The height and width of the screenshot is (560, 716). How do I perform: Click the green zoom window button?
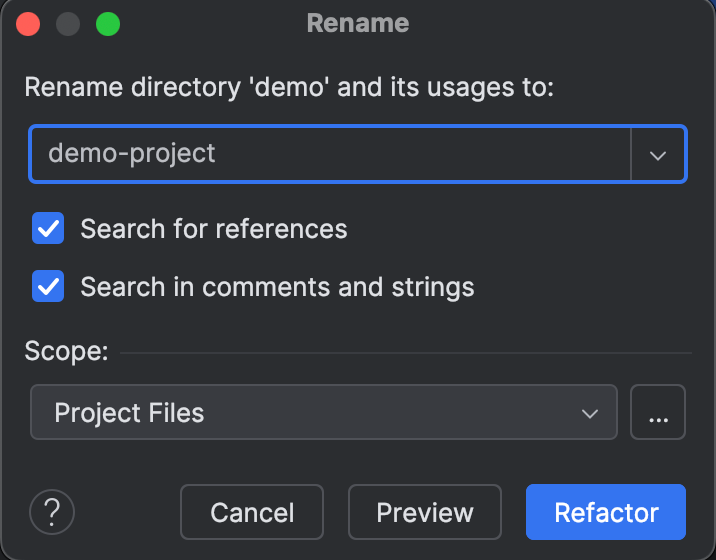tap(107, 24)
